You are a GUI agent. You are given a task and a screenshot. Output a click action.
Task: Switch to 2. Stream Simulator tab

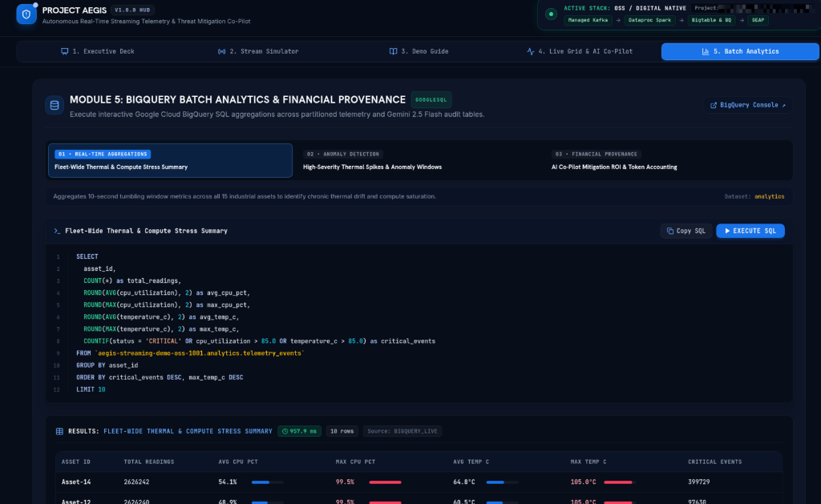click(x=258, y=51)
